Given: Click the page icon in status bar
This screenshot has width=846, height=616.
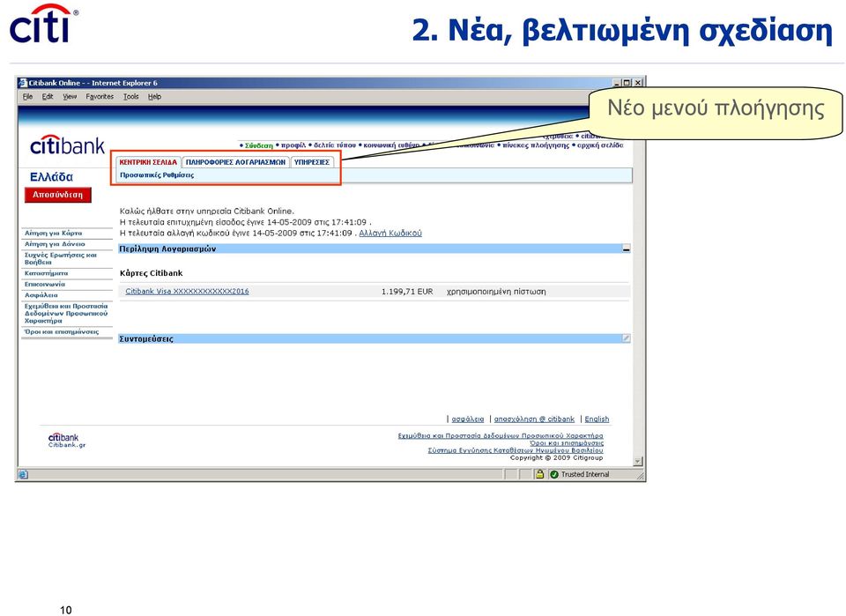Looking at the screenshot, I should point(23,475).
